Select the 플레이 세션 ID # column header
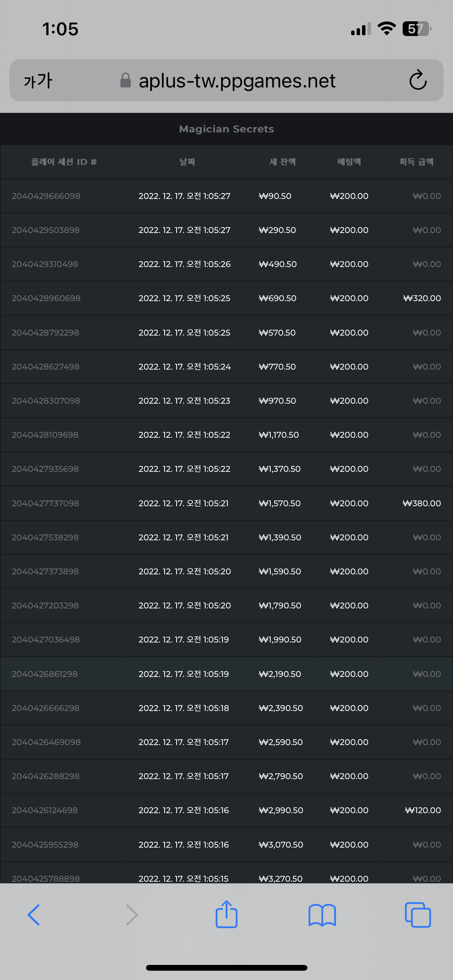This screenshot has height=980, width=453. 64,162
